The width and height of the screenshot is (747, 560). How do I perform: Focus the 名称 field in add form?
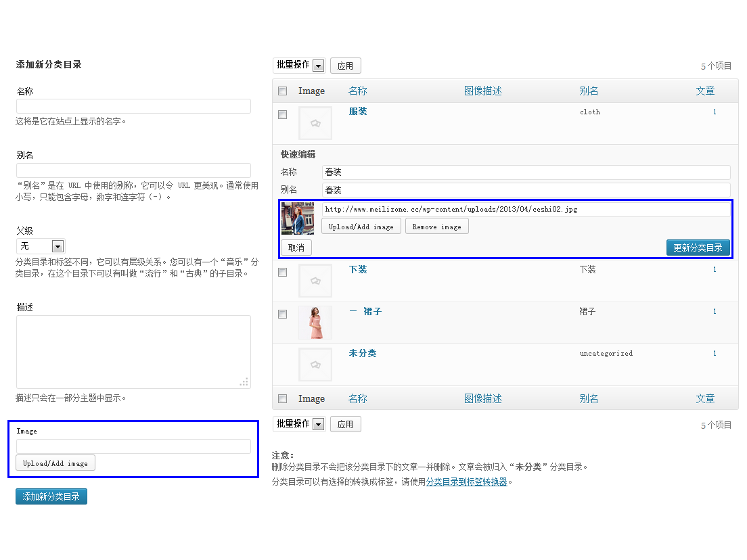coord(133,106)
